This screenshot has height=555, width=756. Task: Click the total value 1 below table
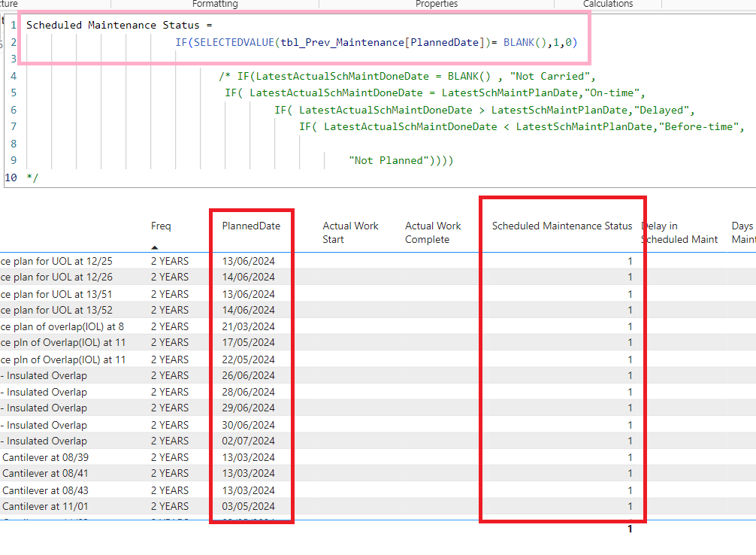(x=630, y=529)
